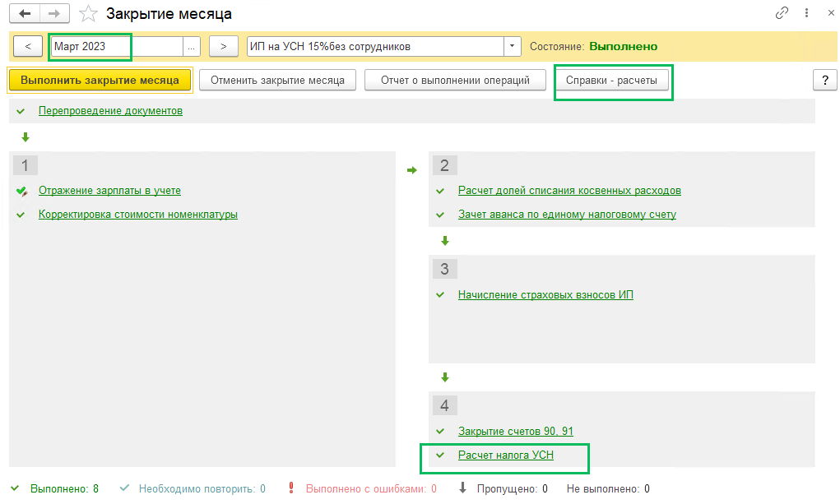Open Отчет о выполнении операций
Screen dimensions: 840x504
pos(457,80)
